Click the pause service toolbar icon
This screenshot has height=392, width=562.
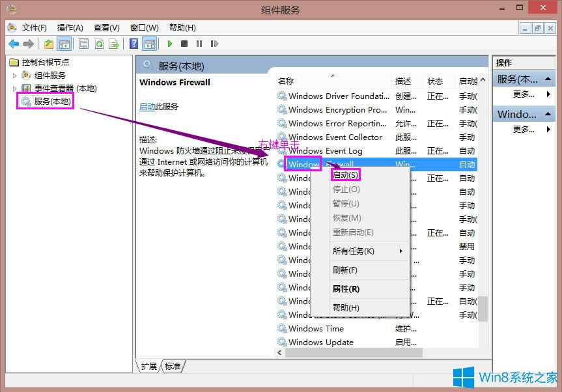tap(200, 44)
